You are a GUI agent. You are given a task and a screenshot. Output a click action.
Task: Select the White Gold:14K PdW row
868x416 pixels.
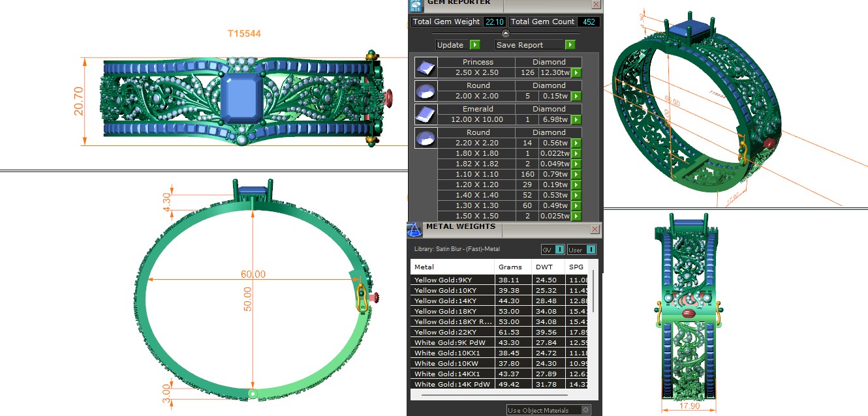[500, 384]
